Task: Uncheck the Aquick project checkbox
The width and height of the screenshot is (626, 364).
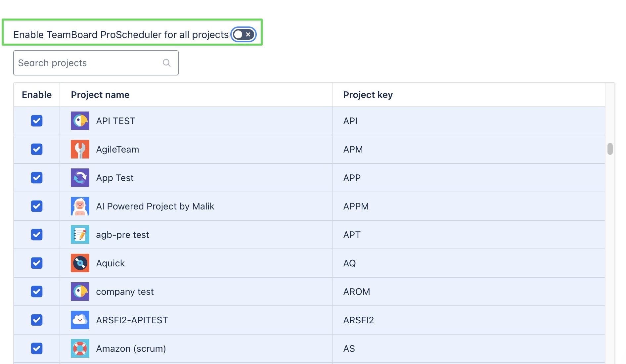Action: (x=37, y=263)
